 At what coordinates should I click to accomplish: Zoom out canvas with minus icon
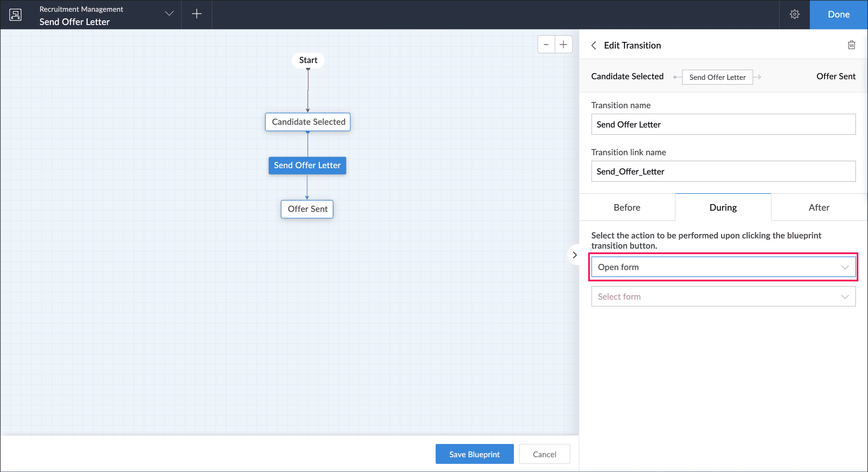click(x=546, y=45)
